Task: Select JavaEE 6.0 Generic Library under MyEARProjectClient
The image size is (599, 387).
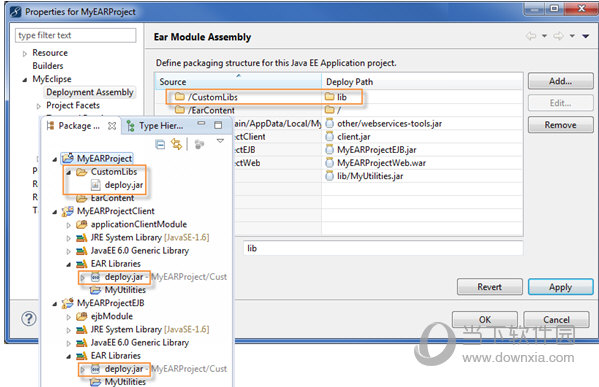Action: [140, 251]
